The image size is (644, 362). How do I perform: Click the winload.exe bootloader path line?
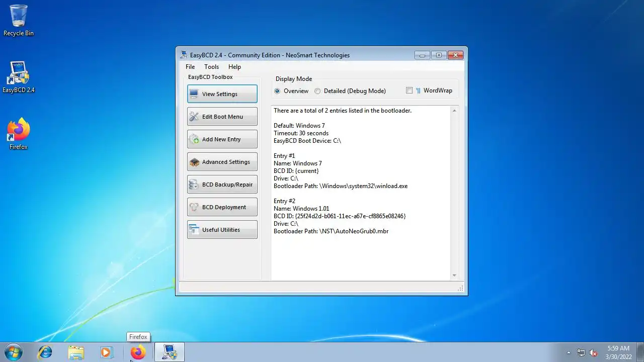click(x=341, y=186)
